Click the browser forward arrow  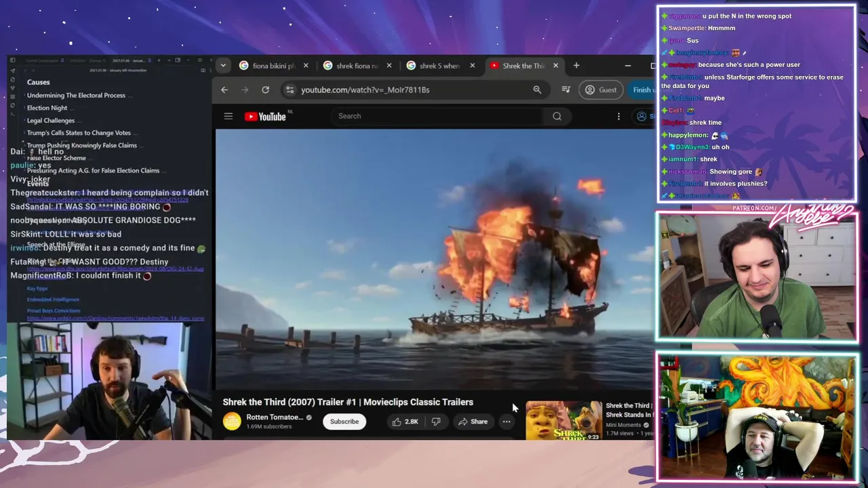pyautogui.click(x=245, y=89)
